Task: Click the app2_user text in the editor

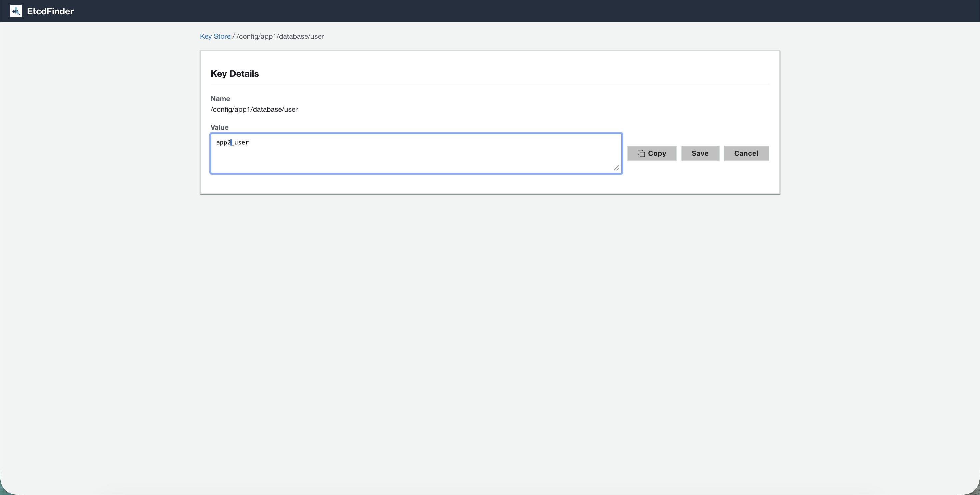Action: click(232, 142)
